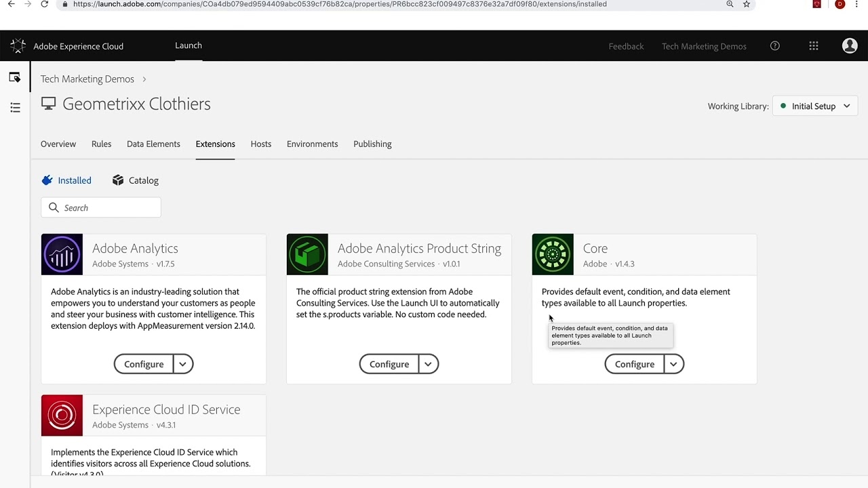Click the browser URL address bar
The width and height of the screenshot is (868, 488).
point(339,4)
